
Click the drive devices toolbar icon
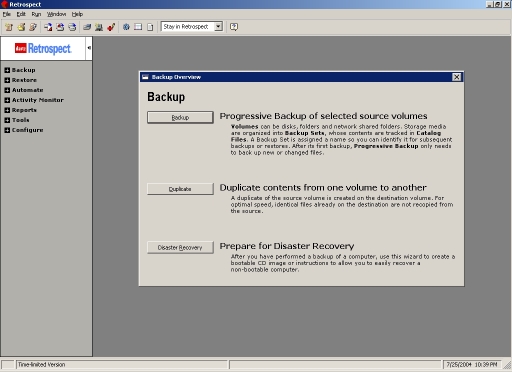tap(87, 27)
